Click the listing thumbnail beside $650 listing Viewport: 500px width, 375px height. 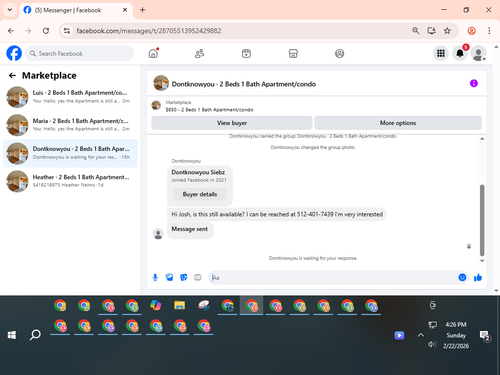[156, 105]
